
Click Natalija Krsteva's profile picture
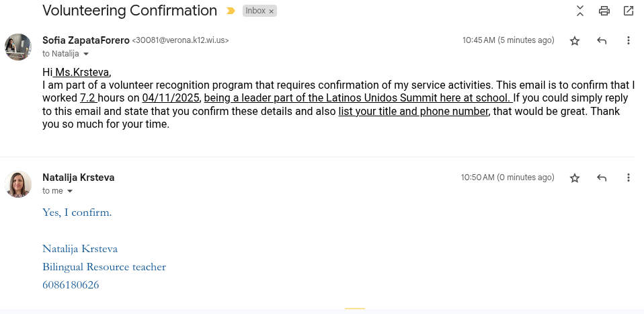18,184
